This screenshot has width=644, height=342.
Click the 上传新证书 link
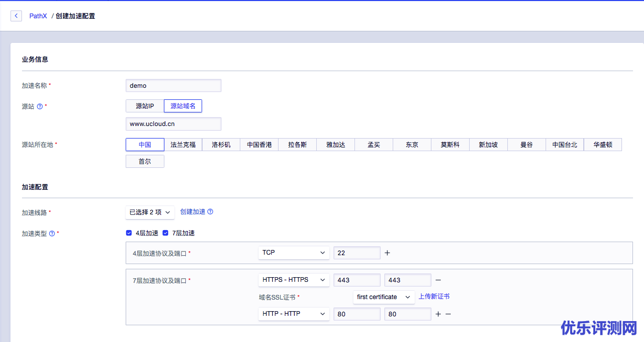pyautogui.click(x=434, y=297)
